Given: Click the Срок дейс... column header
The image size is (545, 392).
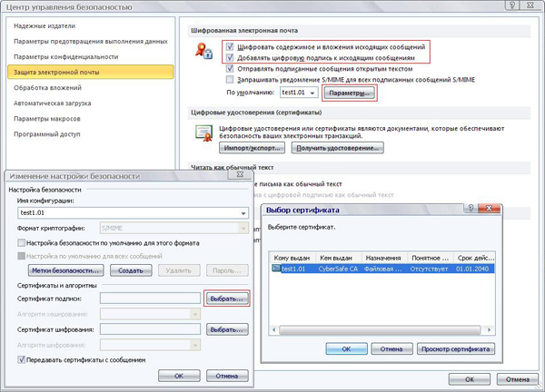Looking at the screenshot, I should point(474,258).
